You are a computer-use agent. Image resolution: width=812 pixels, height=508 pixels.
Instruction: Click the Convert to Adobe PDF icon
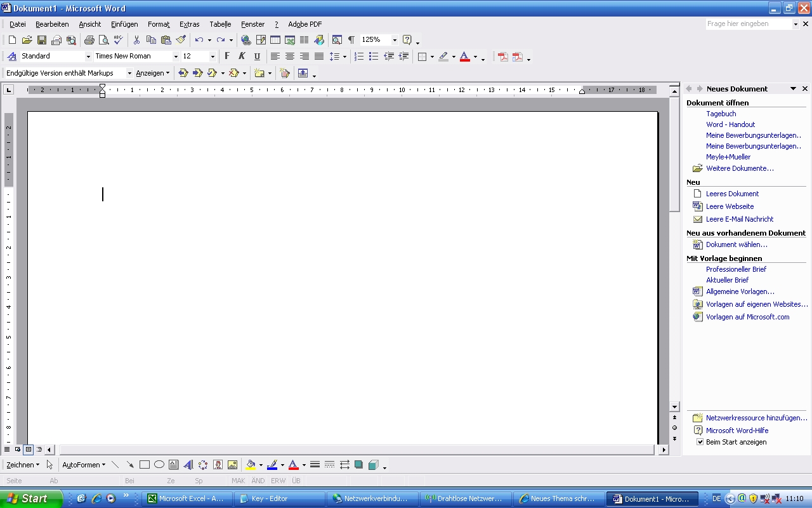click(503, 57)
